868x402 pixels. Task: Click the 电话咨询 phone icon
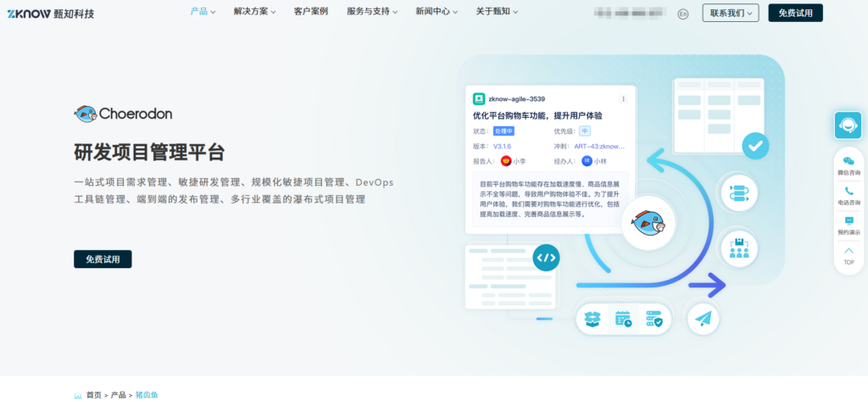849,195
